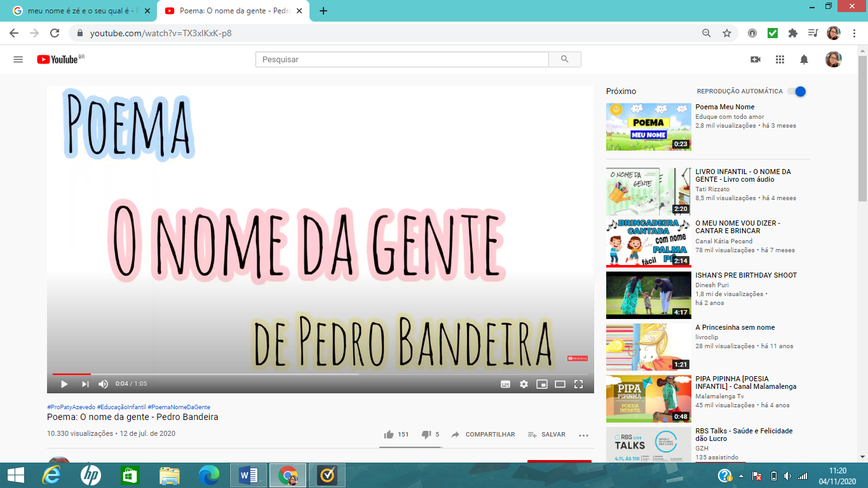Open ISHAN'S PRE BIRTHDAY SHOOT title
This screenshot has width=868, height=488.
click(x=746, y=275)
